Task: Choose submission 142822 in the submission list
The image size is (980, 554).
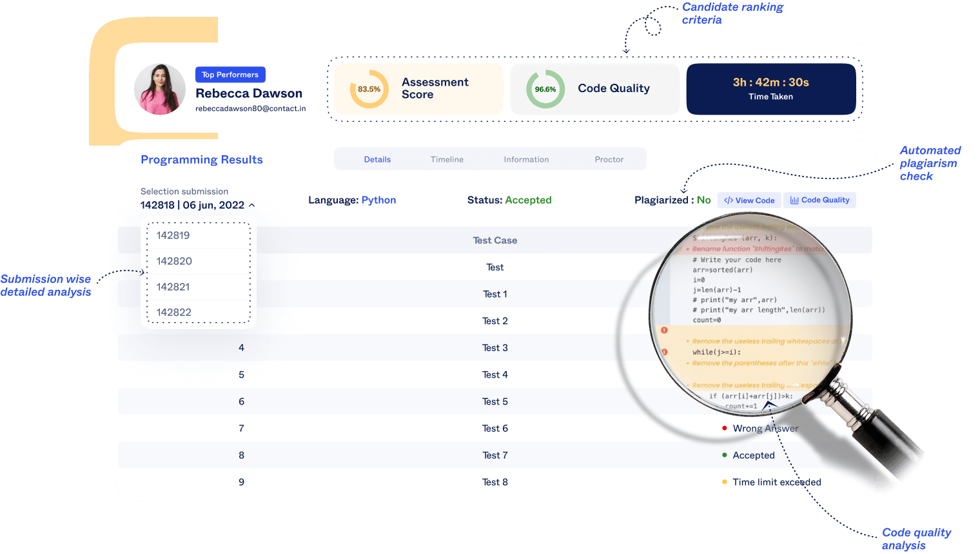Action: click(x=173, y=312)
